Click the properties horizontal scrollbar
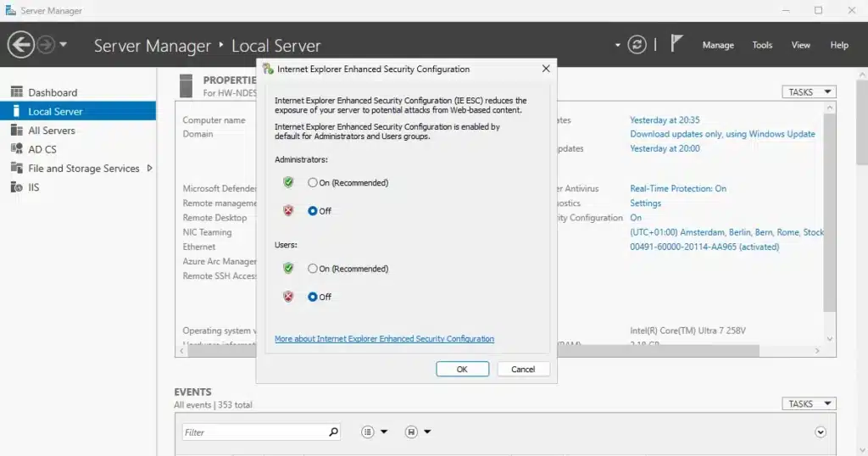 (678, 350)
